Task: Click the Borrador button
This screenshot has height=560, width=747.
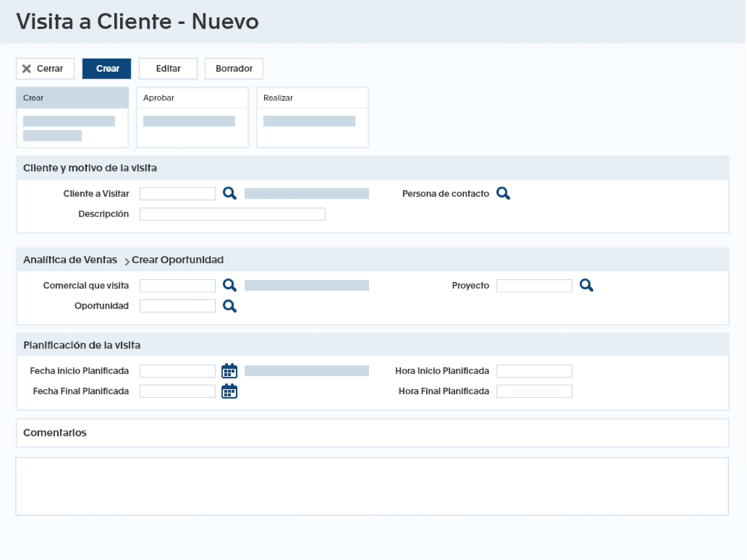Action: (x=234, y=69)
